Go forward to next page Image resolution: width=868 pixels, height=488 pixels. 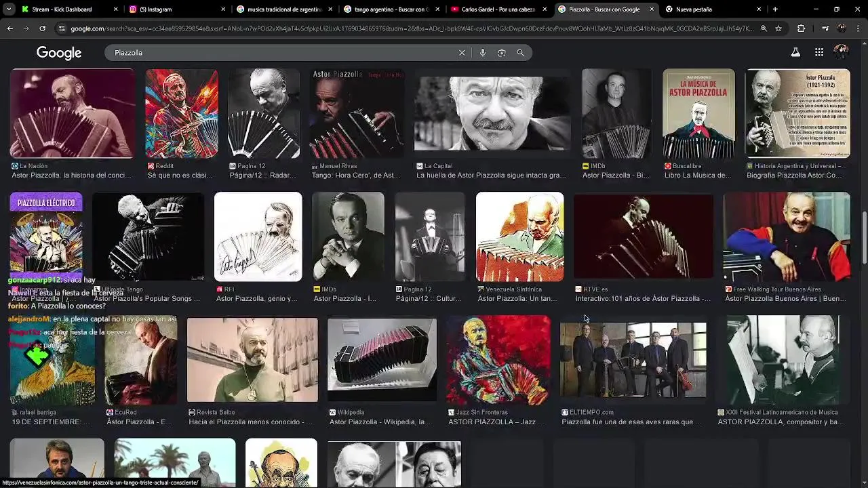click(x=26, y=28)
